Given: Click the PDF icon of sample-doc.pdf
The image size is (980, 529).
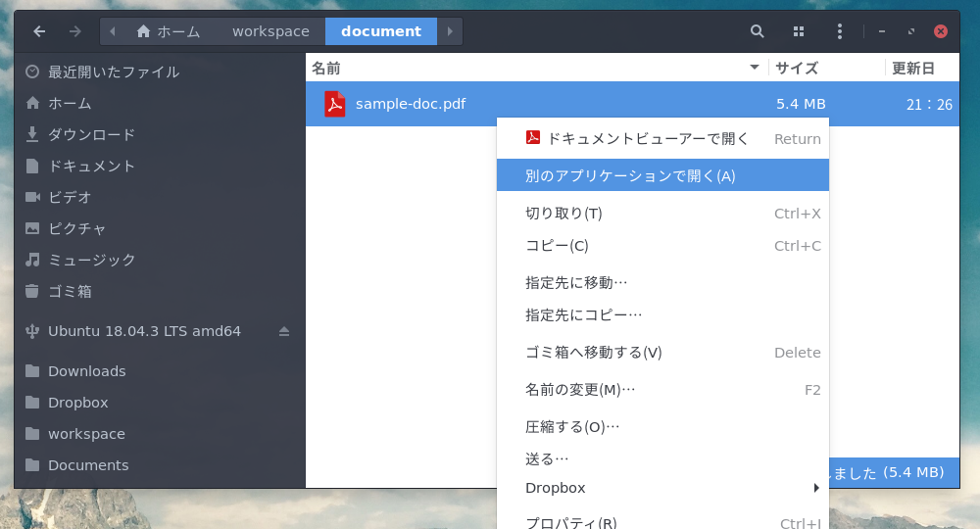Looking at the screenshot, I should point(335,104).
